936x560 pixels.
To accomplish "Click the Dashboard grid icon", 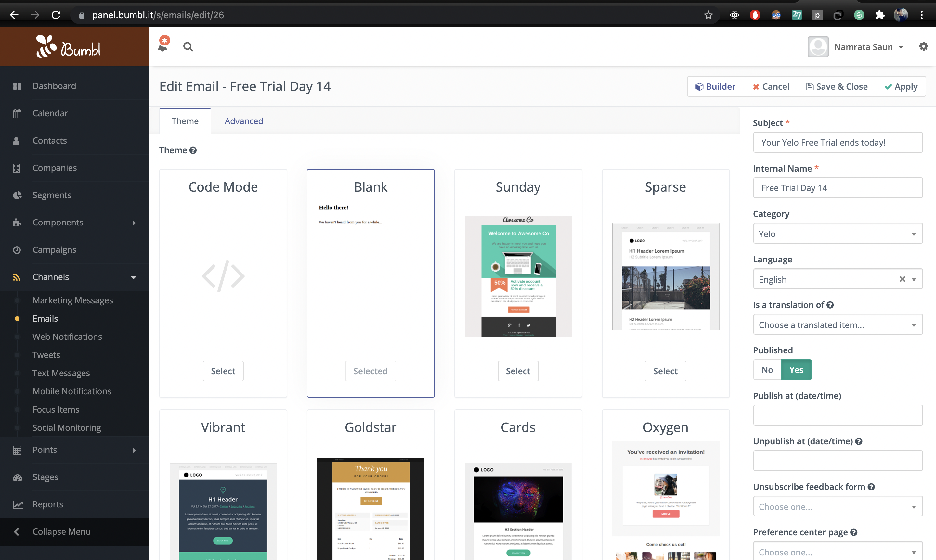I will [x=17, y=86].
